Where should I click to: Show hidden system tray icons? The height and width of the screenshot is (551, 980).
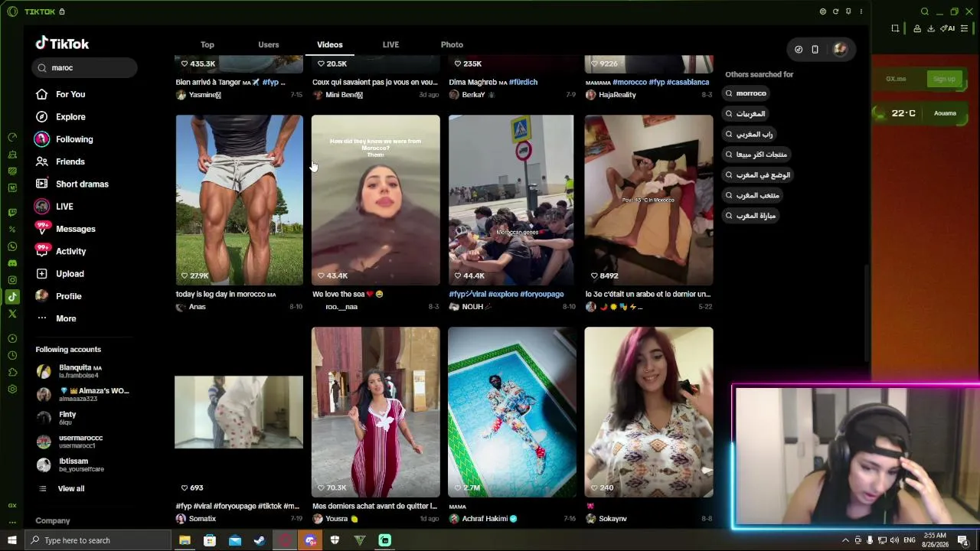pyautogui.click(x=845, y=540)
